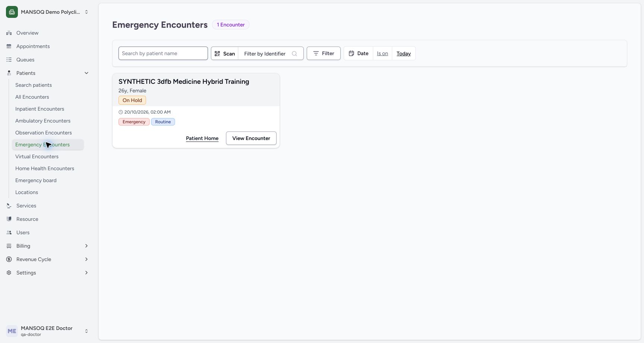Open the Patient Home link

(x=202, y=138)
